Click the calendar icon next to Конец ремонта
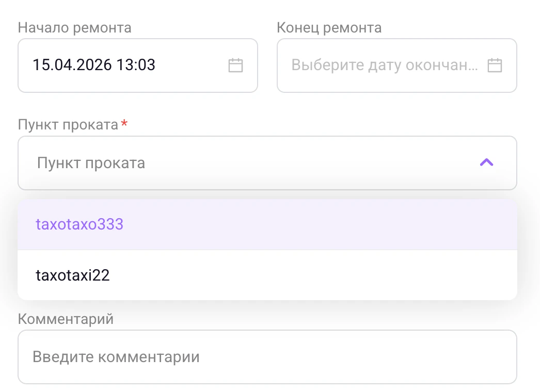The height and width of the screenshot is (392, 540). (495, 65)
